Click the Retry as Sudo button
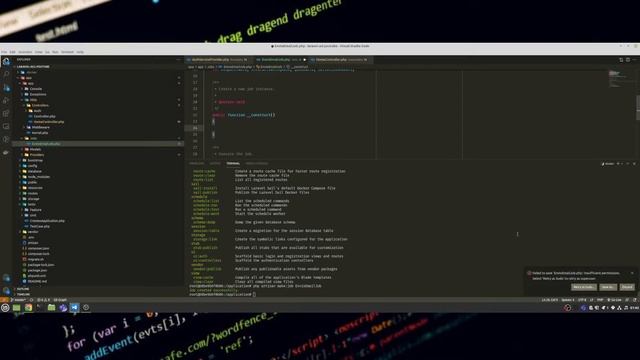The width and height of the screenshot is (640, 360). (584, 287)
